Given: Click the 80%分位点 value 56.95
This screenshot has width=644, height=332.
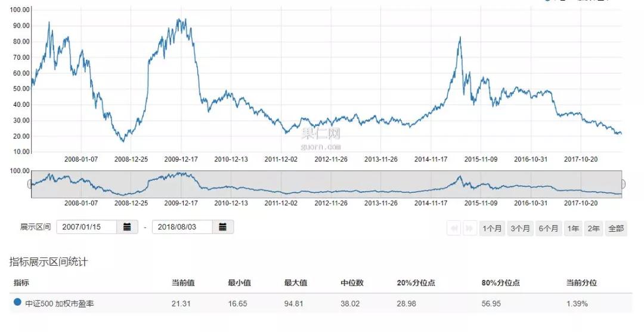Looking at the screenshot, I should point(491,303).
